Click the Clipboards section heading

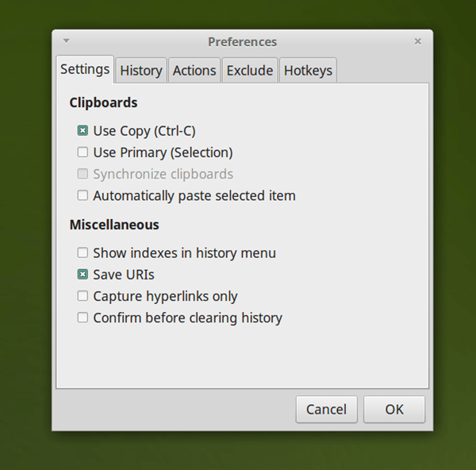point(103,102)
